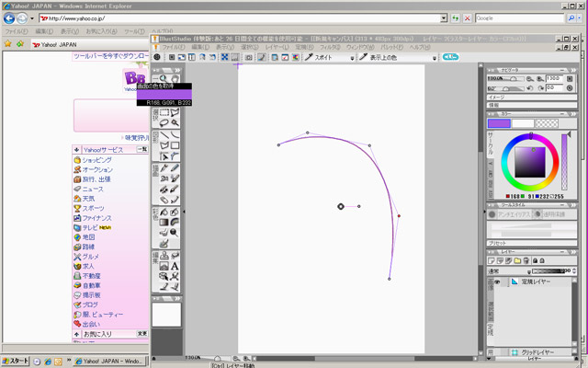Select the Zoom magnifier tool in toolbox
Viewport: 588px width, 368px height.
point(164,78)
